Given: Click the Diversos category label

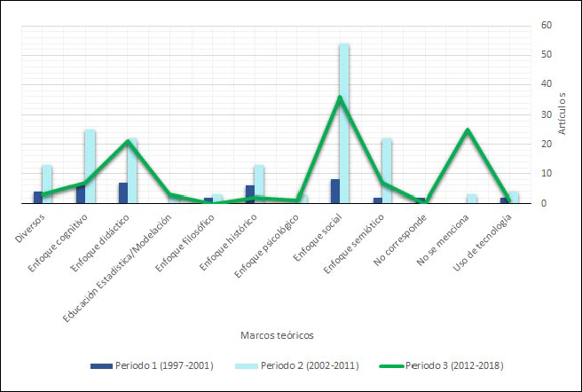Looking at the screenshot, I should pos(34,227).
